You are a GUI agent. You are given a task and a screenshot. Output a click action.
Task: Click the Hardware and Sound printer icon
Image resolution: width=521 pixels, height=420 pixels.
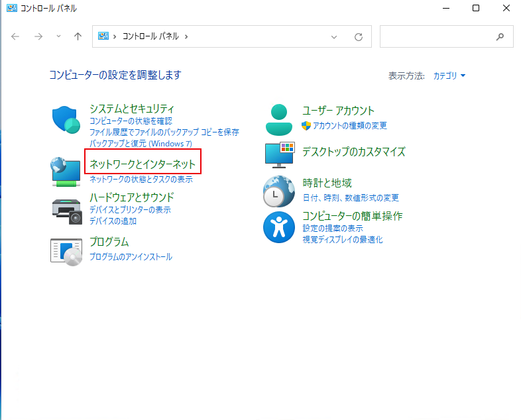[x=66, y=210]
